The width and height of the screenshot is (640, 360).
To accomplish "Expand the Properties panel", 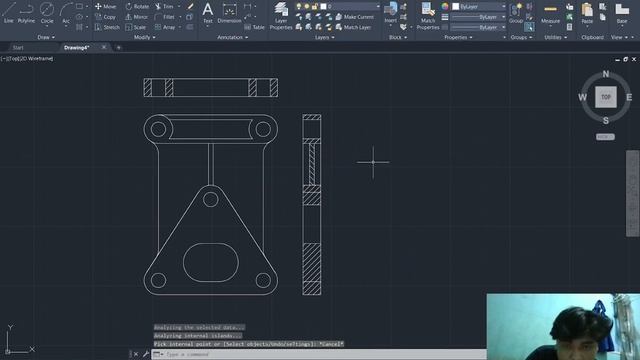I will pyautogui.click(x=458, y=37).
